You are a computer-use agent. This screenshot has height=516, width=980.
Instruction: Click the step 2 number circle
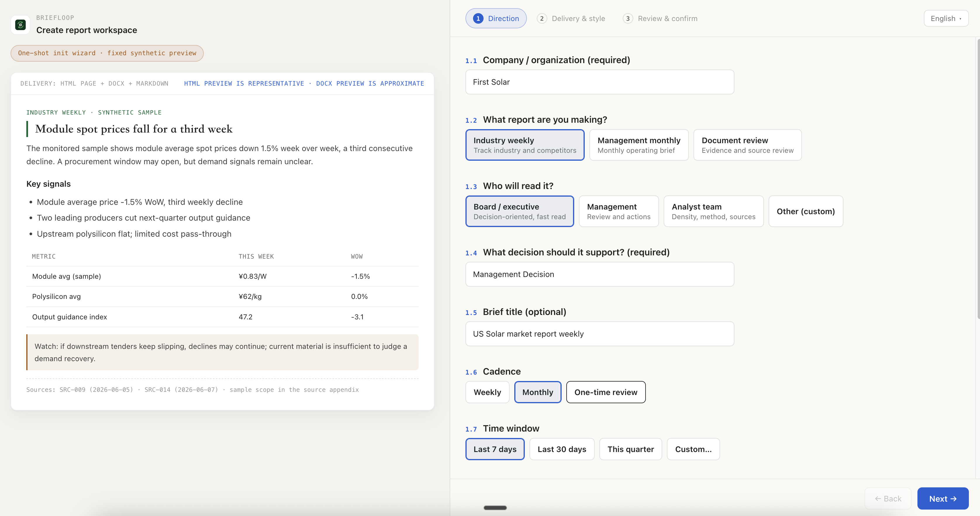(x=542, y=18)
